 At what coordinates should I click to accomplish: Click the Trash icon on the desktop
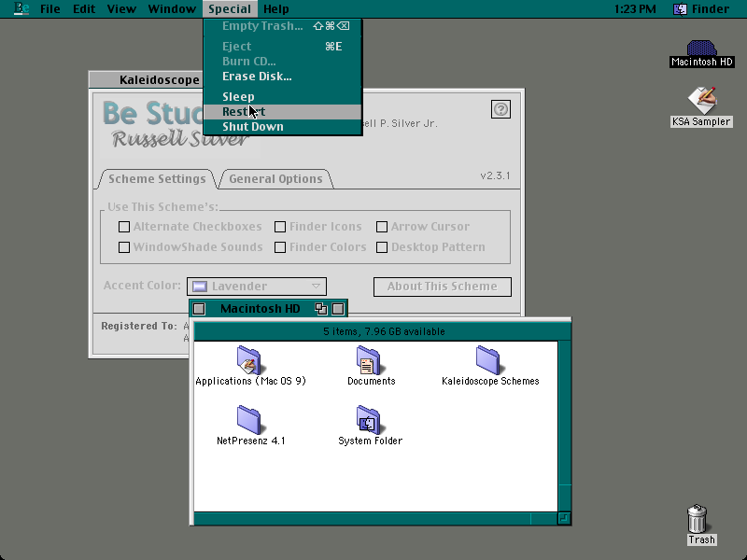coord(697,519)
